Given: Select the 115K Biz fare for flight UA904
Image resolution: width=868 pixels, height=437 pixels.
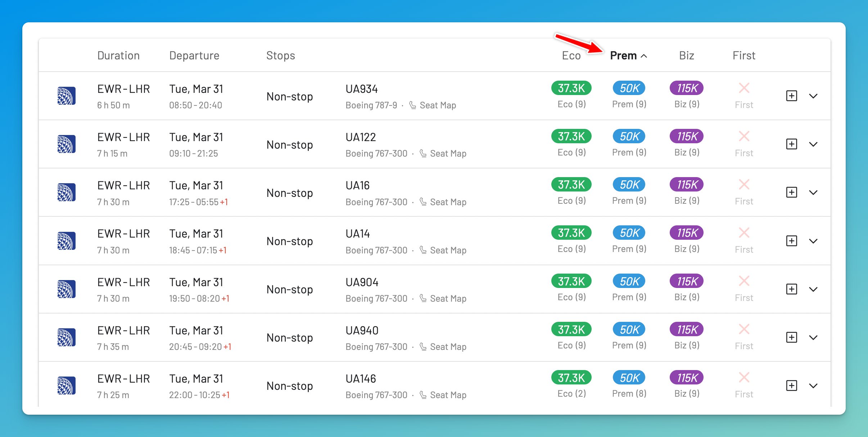Looking at the screenshot, I should tap(686, 281).
